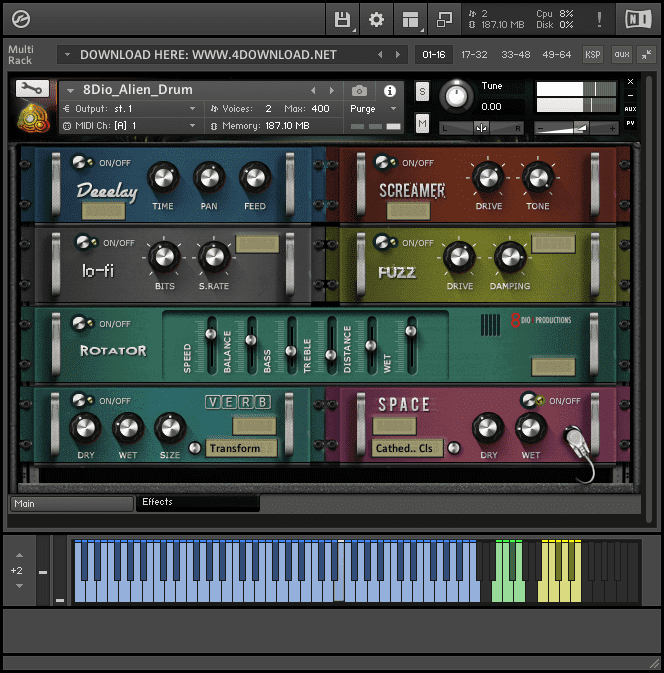Click the AUX button on instrument header
664x673 pixels.
tap(630, 109)
